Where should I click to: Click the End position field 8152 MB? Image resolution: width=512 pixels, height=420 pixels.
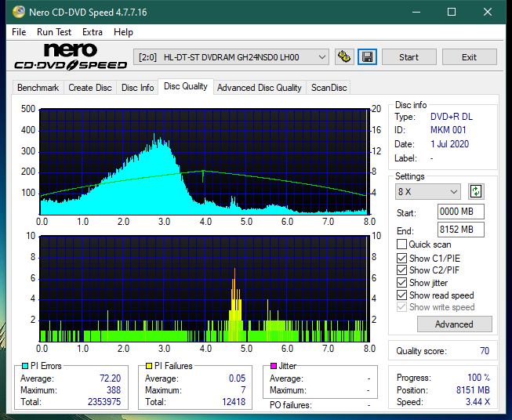(x=461, y=230)
